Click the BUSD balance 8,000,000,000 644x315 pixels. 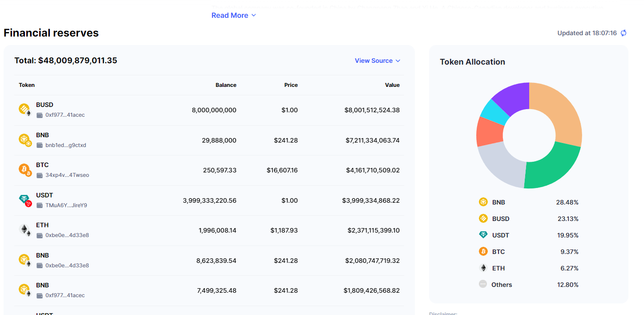[214, 110]
